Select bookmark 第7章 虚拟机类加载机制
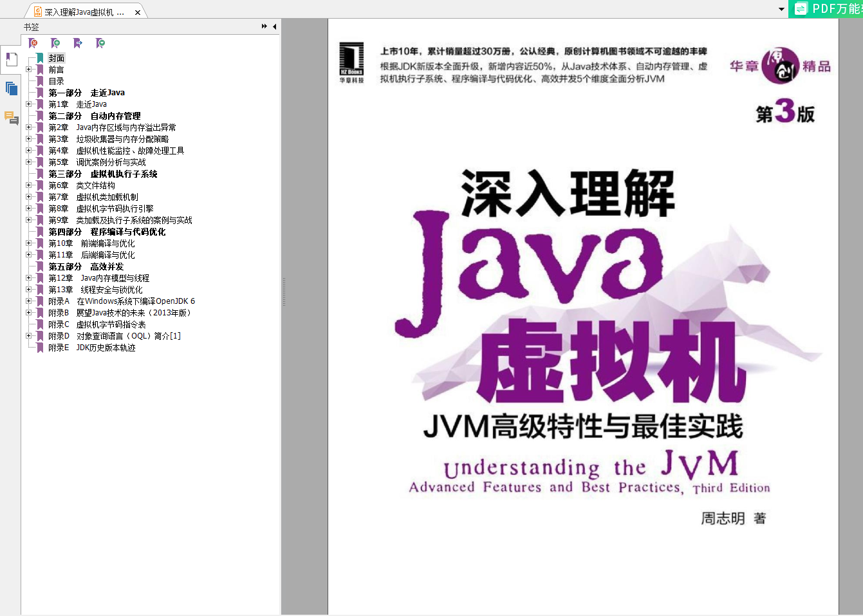Image resolution: width=863 pixels, height=616 pixels. (x=93, y=197)
